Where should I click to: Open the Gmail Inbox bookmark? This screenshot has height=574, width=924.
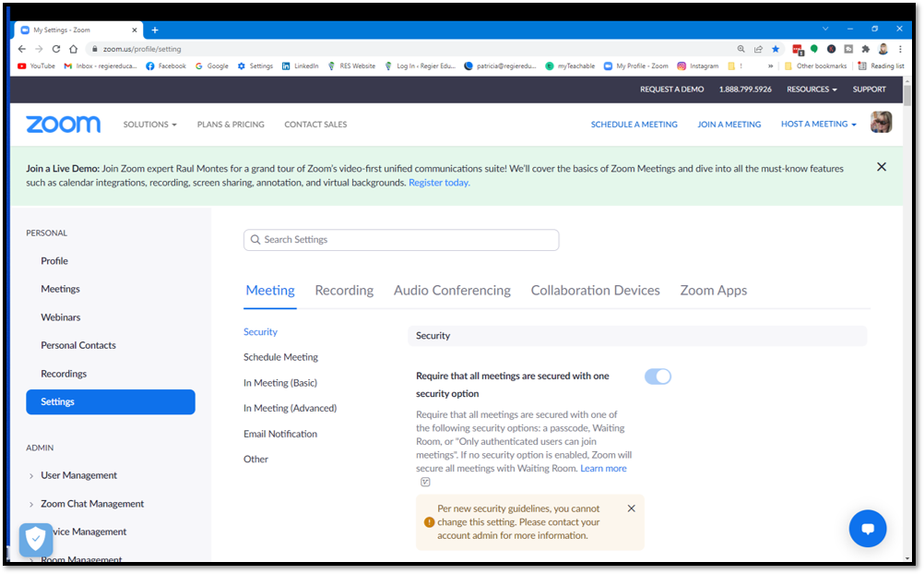(101, 66)
